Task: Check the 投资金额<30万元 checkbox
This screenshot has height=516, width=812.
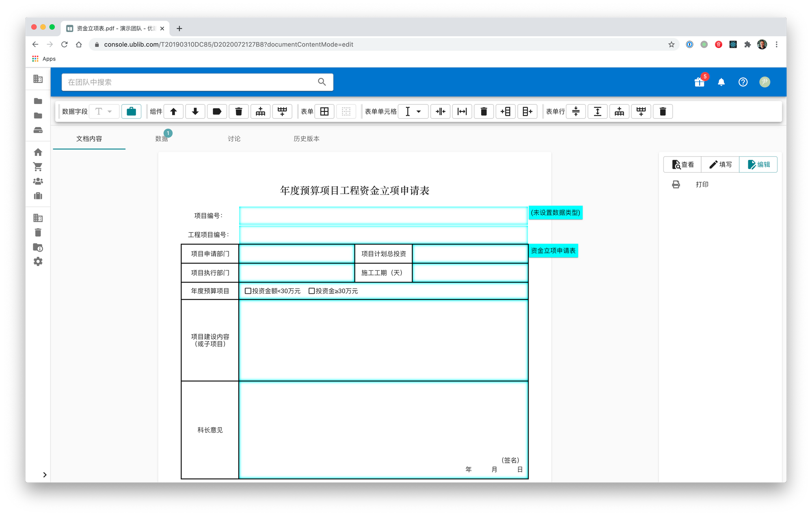Action: click(248, 291)
